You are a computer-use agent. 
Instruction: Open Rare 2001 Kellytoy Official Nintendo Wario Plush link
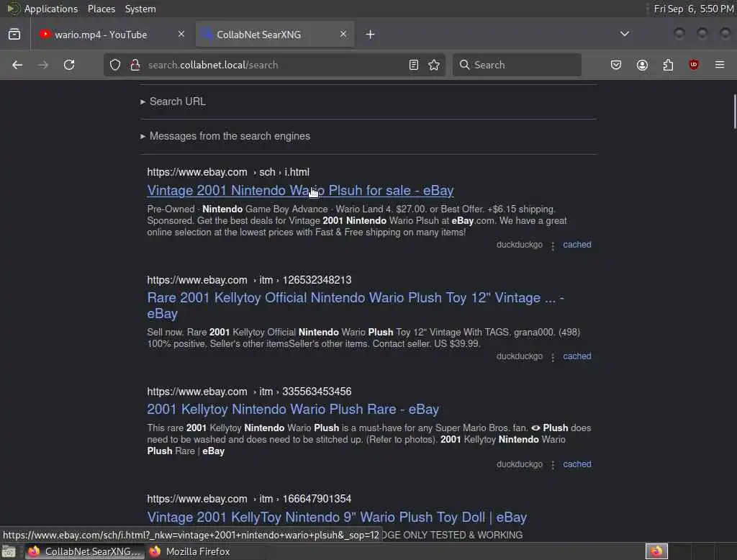[356, 306]
